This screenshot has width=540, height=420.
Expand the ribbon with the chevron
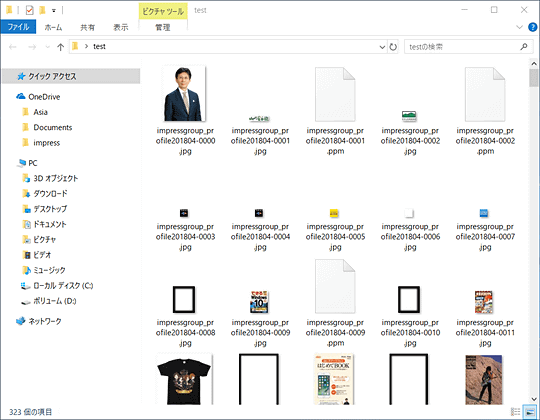[x=519, y=27]
